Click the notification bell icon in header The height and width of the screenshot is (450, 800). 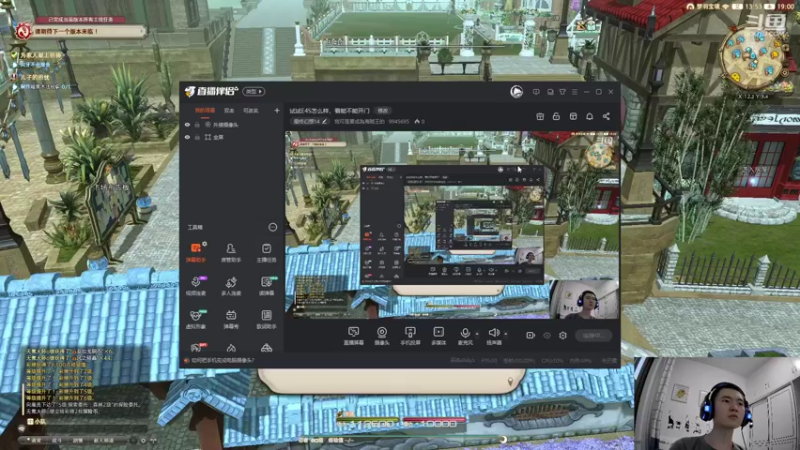(x=589, y=116)
